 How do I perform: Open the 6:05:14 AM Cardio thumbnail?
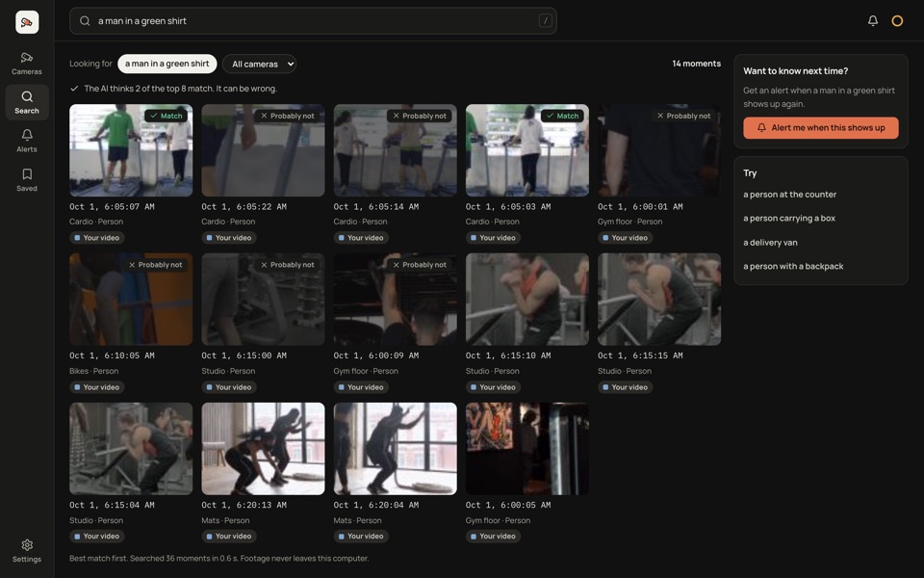395,150
